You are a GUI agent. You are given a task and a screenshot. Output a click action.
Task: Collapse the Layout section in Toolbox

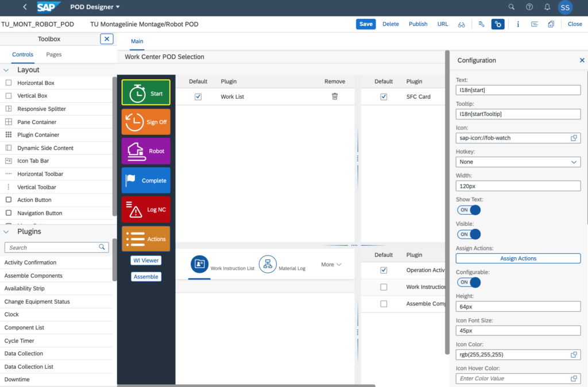(6, 69)
